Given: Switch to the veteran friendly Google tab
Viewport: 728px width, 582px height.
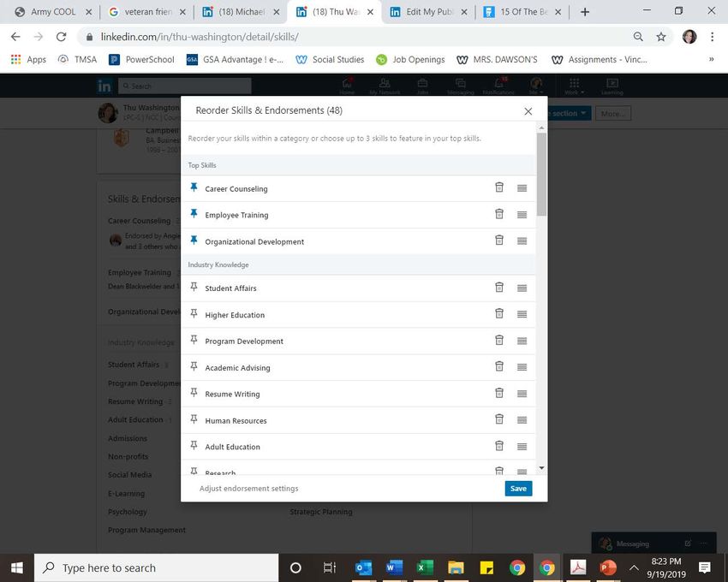Looking at the screenshot, I should point(147,12).
